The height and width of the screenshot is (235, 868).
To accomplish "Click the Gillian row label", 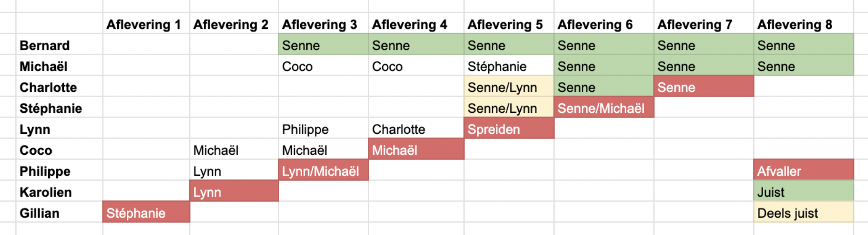I will (40, 213).
